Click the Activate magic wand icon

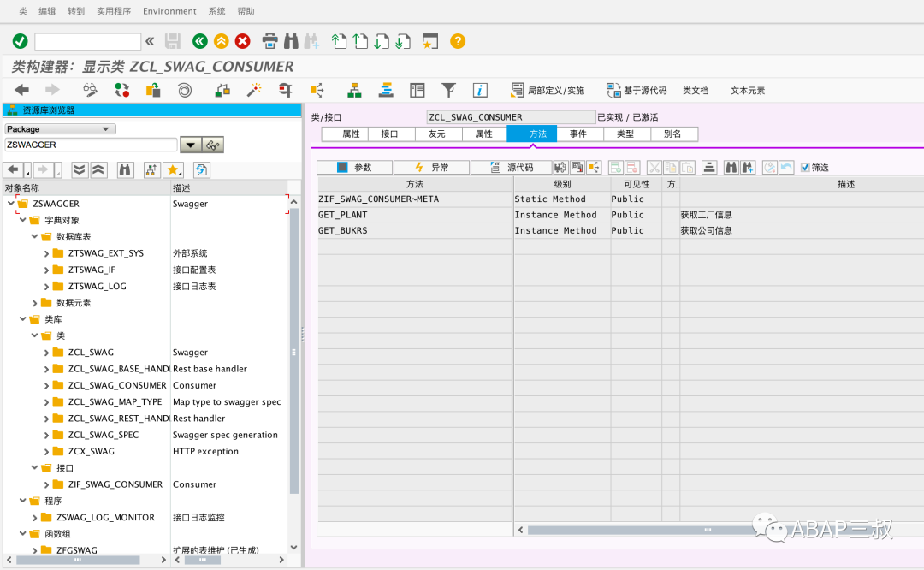(253, 90)
